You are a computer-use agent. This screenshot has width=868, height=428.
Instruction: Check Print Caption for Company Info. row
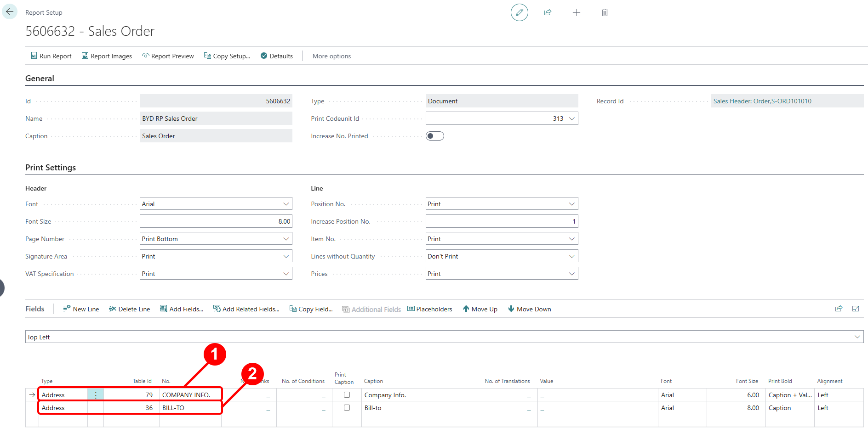click(347, 395)
